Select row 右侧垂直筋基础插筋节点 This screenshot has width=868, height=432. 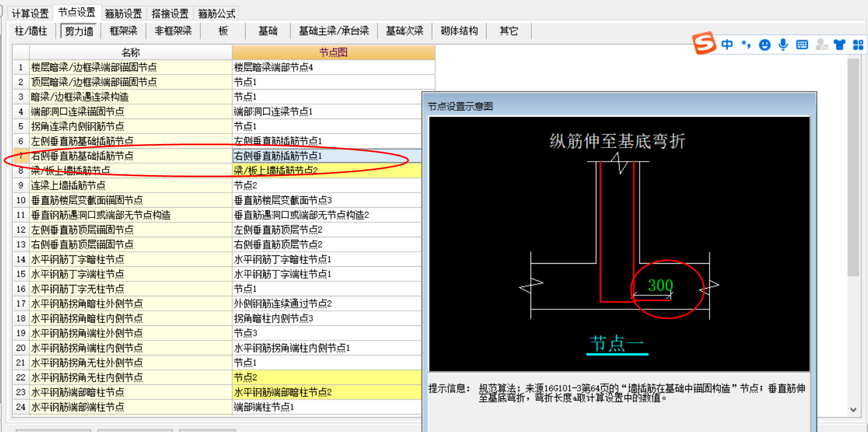(131, 156)
